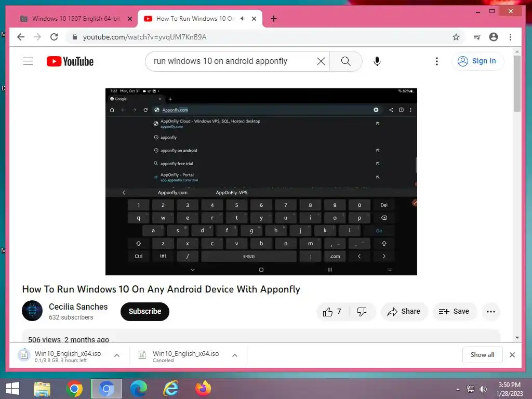532x399 pixels.
Task: Expand options for downloading Win10_English_x64.iso
Action: 117,355
